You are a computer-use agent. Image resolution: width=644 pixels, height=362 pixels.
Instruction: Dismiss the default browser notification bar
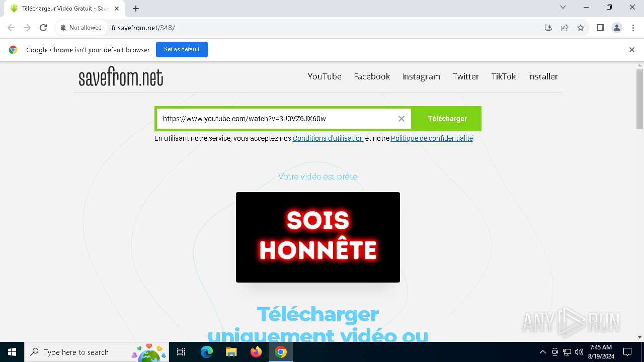tap(632, 50)
